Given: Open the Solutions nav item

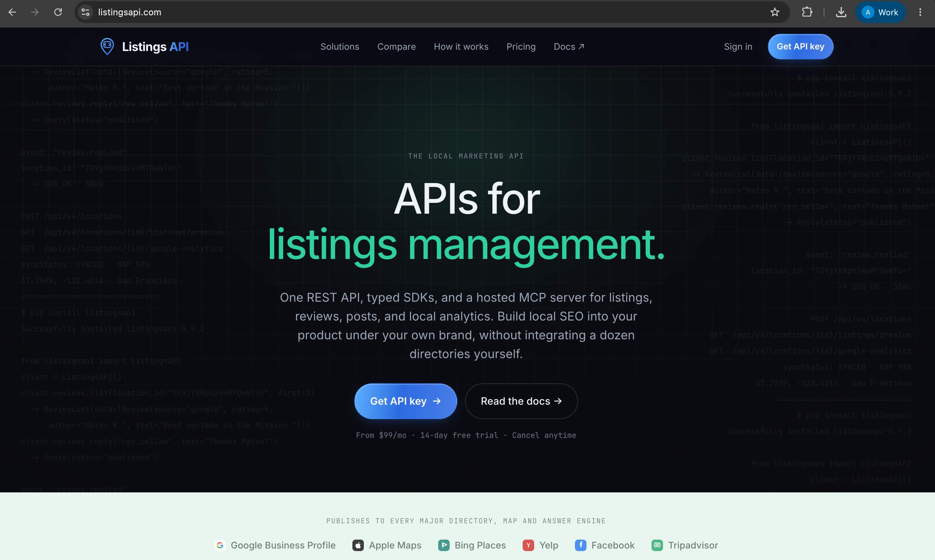Looking at the screenshot, I should tap(340, 47).
